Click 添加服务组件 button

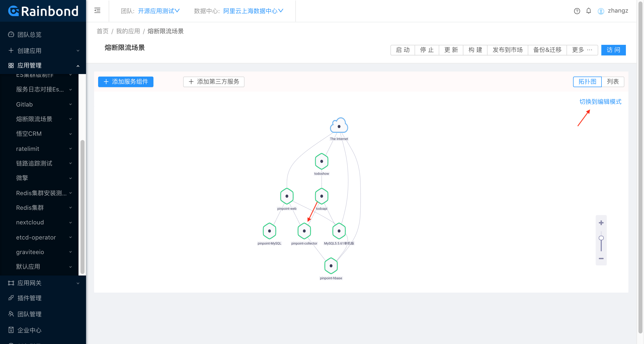(126, 82)
